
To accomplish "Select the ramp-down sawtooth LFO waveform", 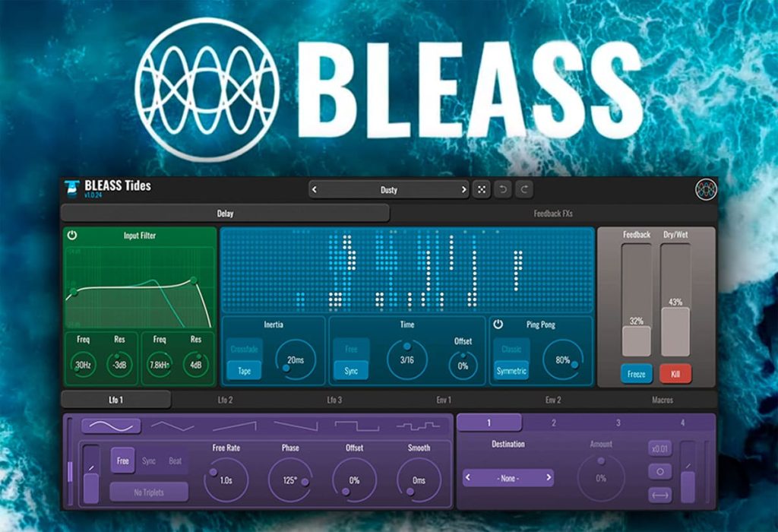I will [296, 426].
